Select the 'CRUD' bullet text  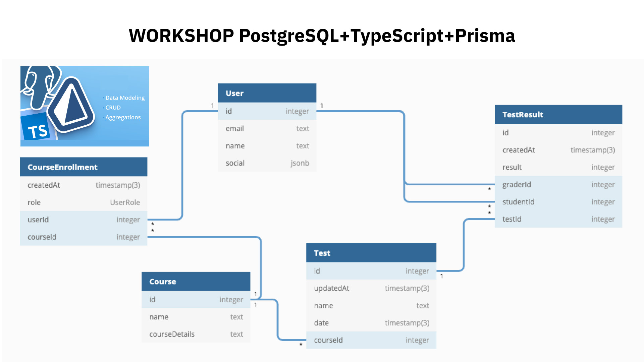pos(113,108)
